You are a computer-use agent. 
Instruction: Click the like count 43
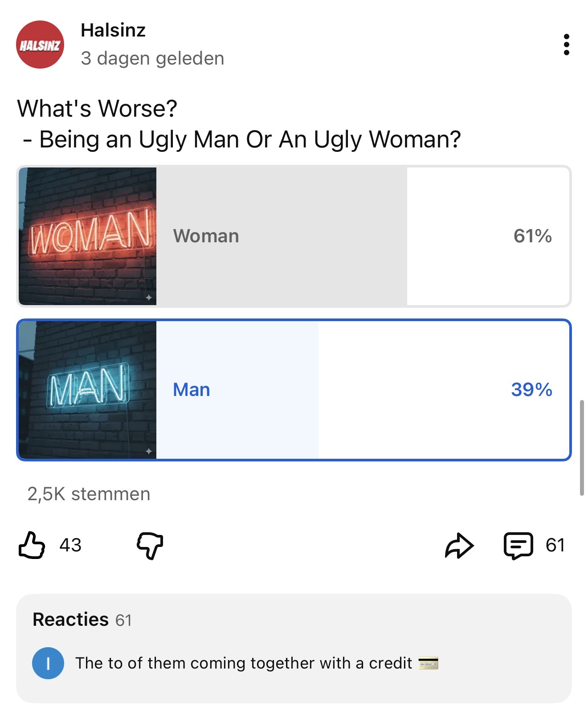tap(70, 545)
